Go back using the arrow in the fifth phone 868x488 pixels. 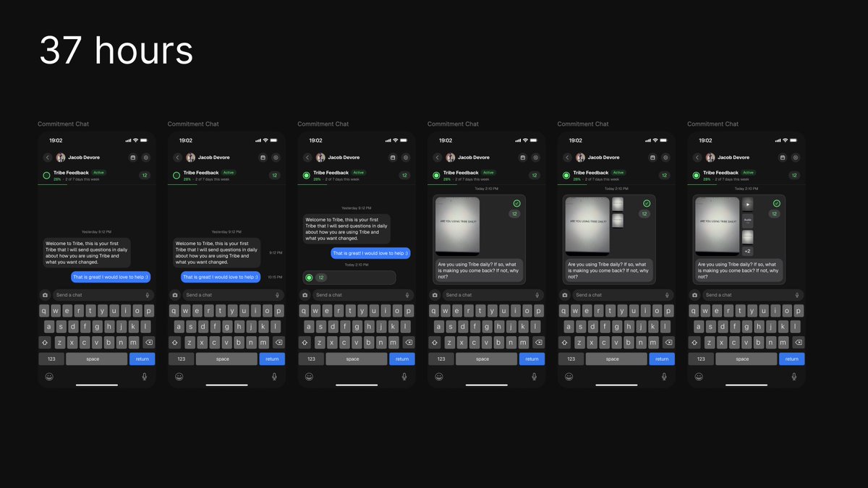[x=567, y=157]
